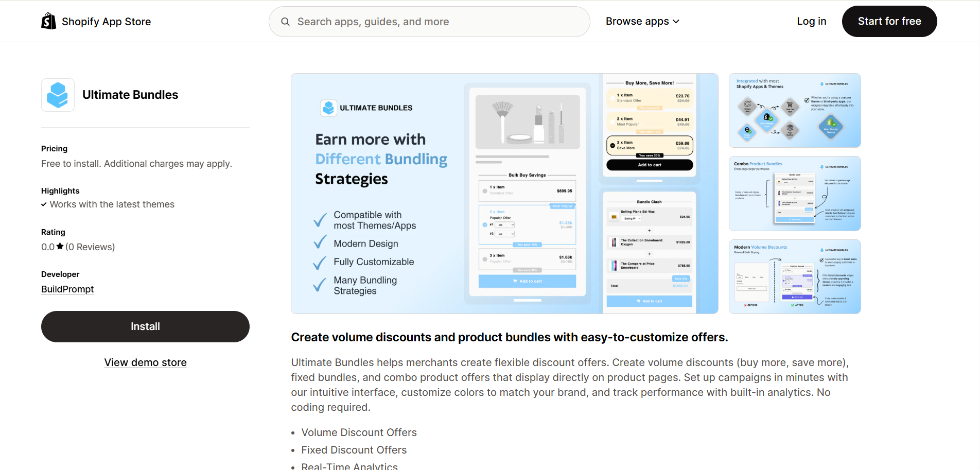Focus the search apps input field
The image size is (980, 470).
pos(429,22)
